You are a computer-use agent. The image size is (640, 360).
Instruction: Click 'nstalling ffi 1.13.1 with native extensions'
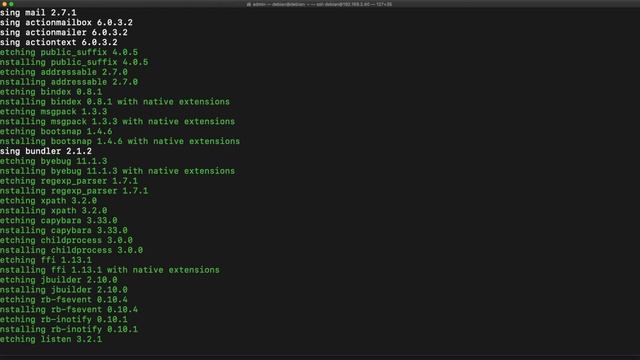tap(110, 270)
